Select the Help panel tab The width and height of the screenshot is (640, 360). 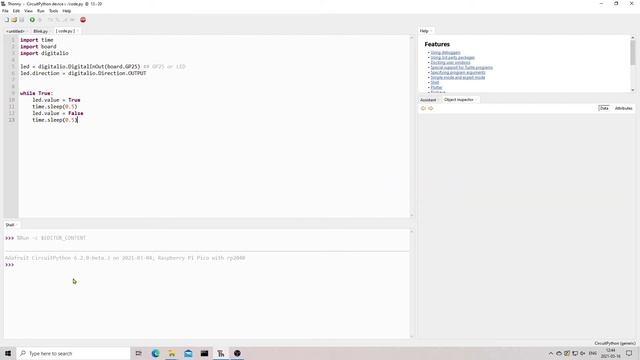pos(424,31)
